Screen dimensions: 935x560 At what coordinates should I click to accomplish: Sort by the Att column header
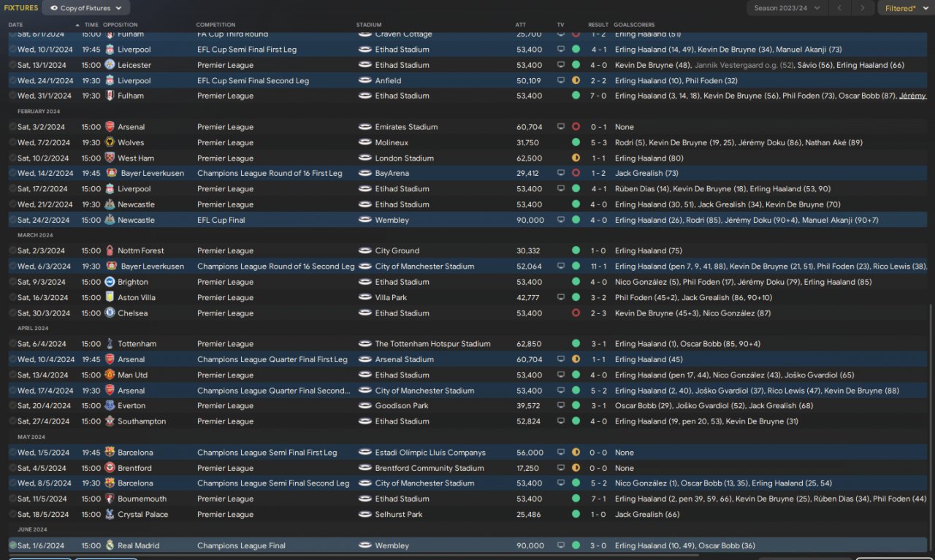[520, 25]
